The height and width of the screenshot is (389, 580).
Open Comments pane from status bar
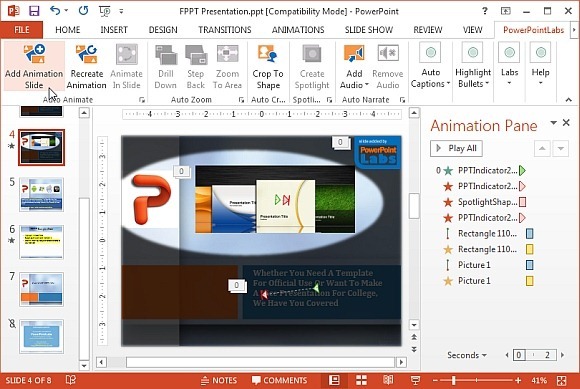[279, 380]
